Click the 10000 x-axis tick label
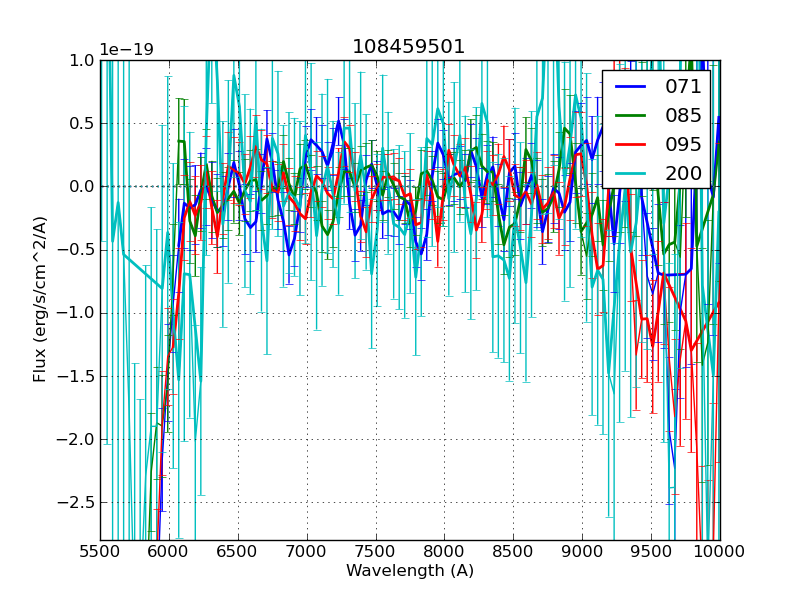The width and height of the screenshot is (800, 600). (x=720, y=552)
